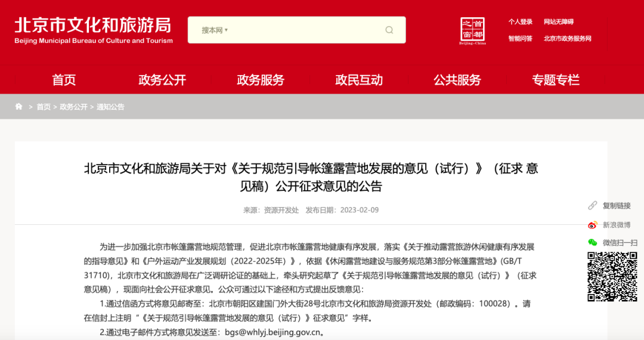Open the 政务公开 navigation menu
The width and height of the screenshot is (644, 340).
pos(162,80)
